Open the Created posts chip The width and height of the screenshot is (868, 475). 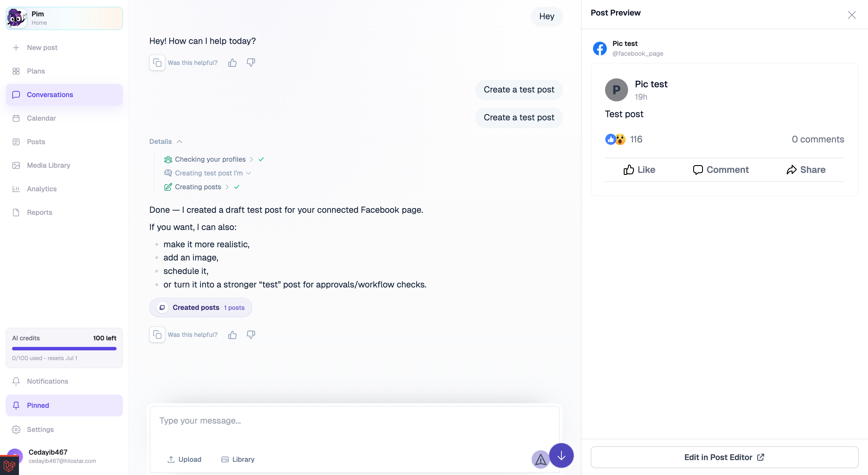coord(200,308)
